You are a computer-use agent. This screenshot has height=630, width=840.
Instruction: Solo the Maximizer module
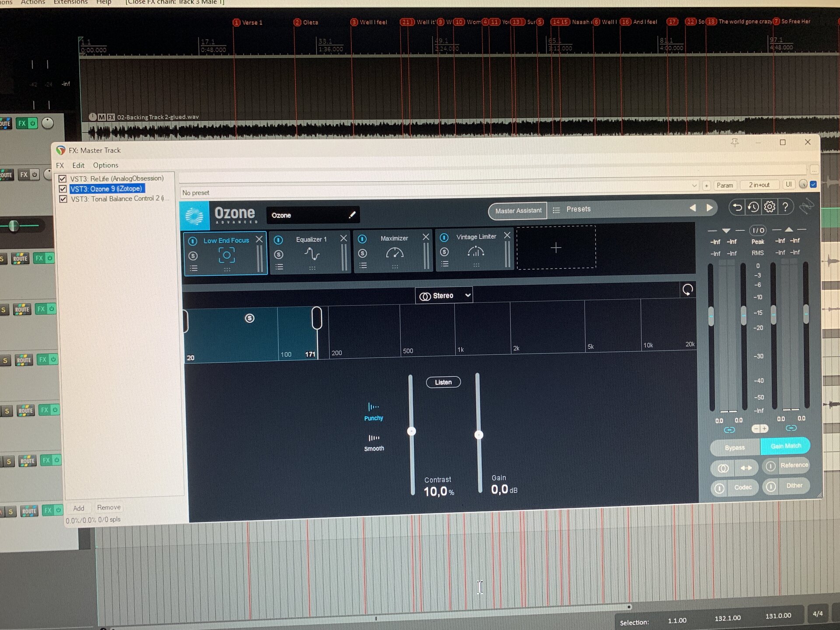point(362,253)
